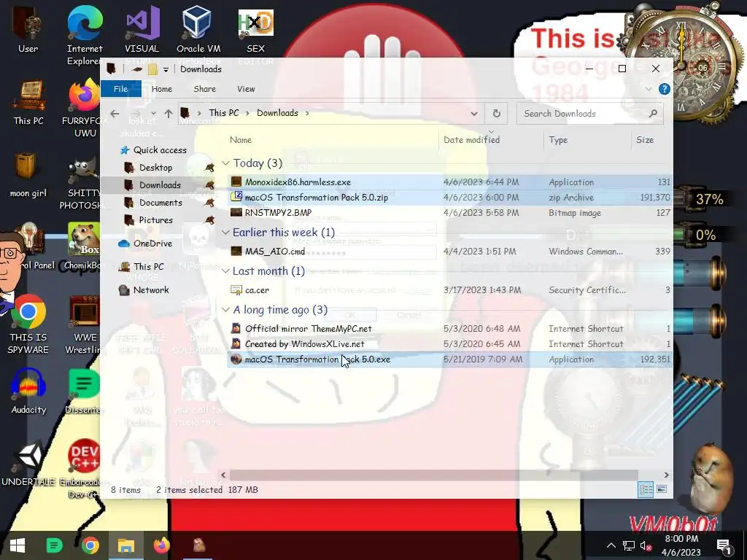Select the moon girl desktop icon
Image resolution: width=747 pixels, height=560 pixels.
click(x=28, y=175)
